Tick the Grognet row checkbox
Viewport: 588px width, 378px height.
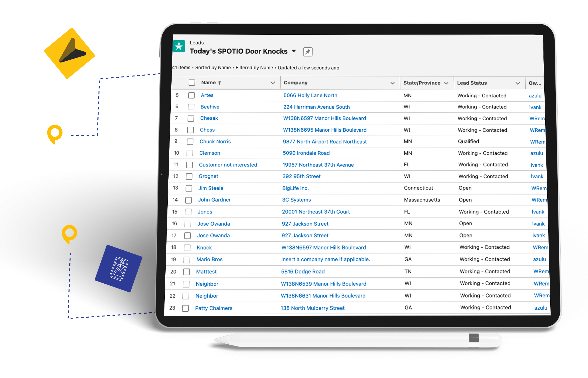coord(189,177)
